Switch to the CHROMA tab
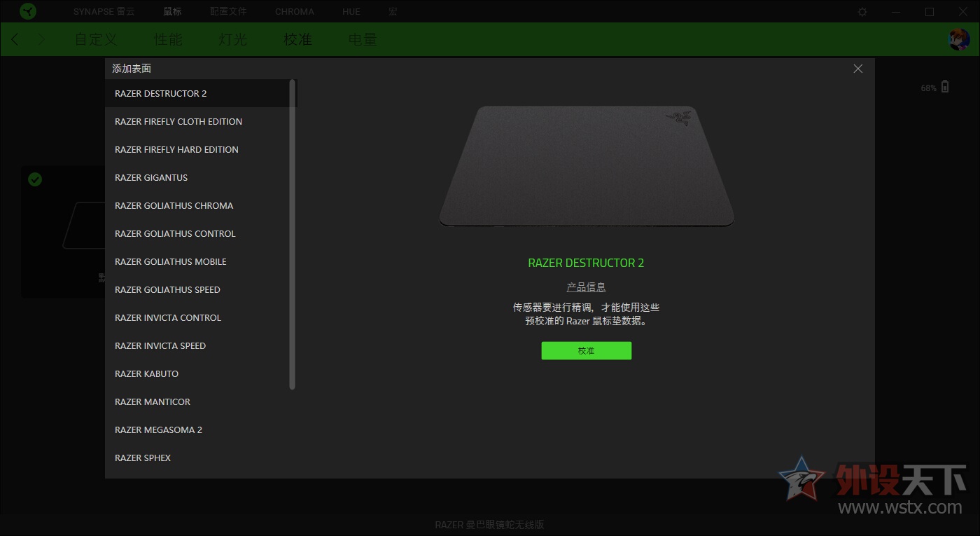 pyautogui.click(x=295, y=12)
